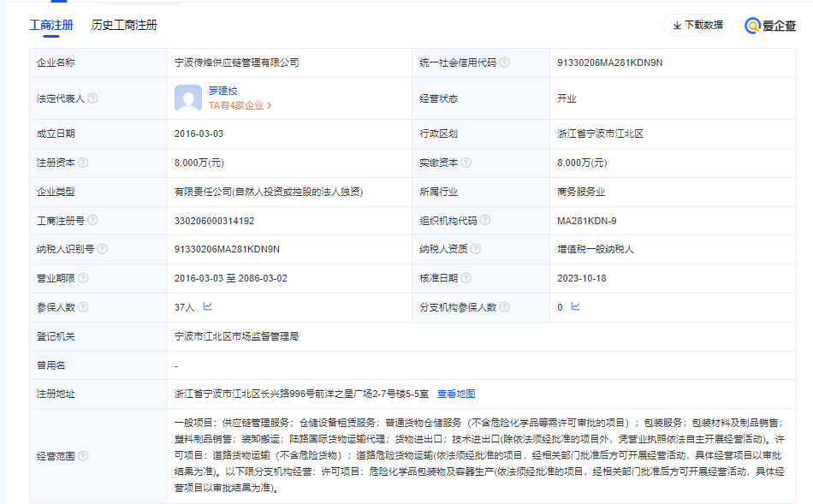Click help icon beside 组织机构代码
The width and height of the screenshot is (813, 504).
[485, 220]
